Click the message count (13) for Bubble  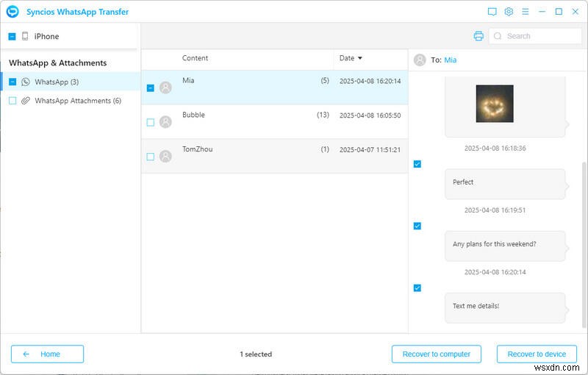[323, 115]
